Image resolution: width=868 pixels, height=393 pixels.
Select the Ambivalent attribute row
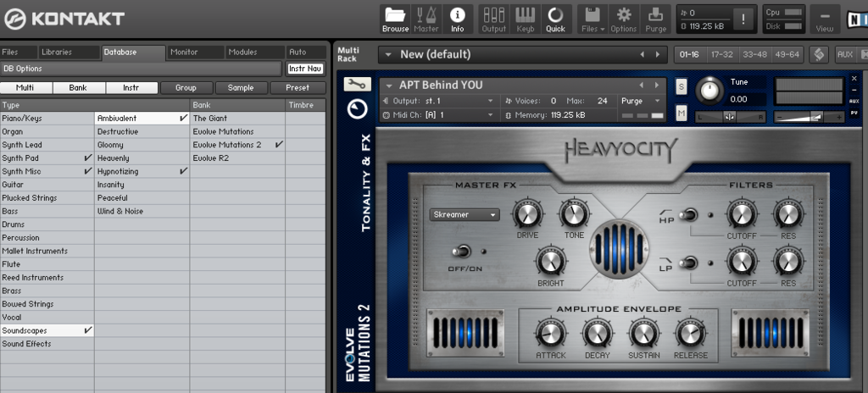[x=142, y=118]
